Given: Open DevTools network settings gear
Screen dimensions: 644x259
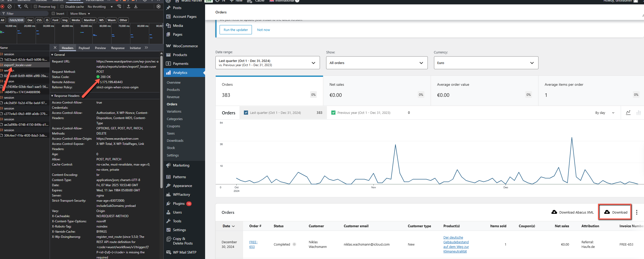Looking at the screenshot, I should tap(159, 6).
